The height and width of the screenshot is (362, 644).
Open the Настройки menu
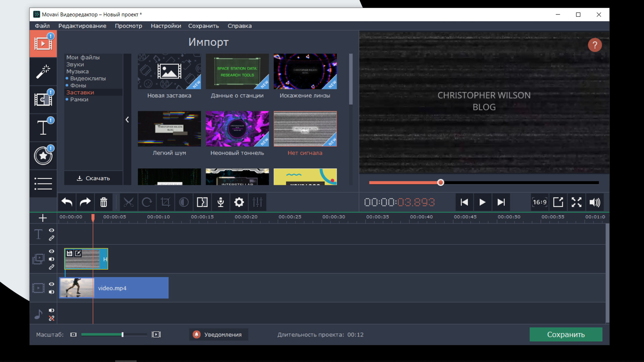pos(166,26)
